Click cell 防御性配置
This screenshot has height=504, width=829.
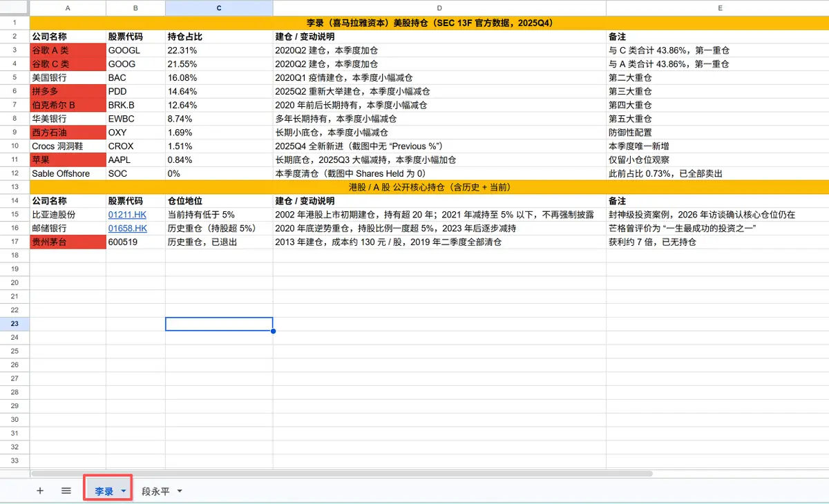(717, 133)
